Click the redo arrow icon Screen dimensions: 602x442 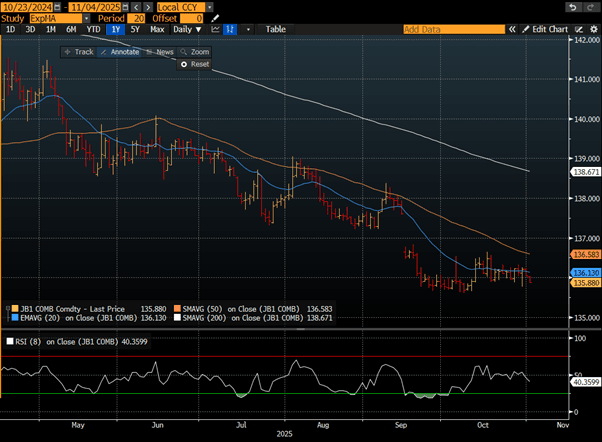[589, 6]
